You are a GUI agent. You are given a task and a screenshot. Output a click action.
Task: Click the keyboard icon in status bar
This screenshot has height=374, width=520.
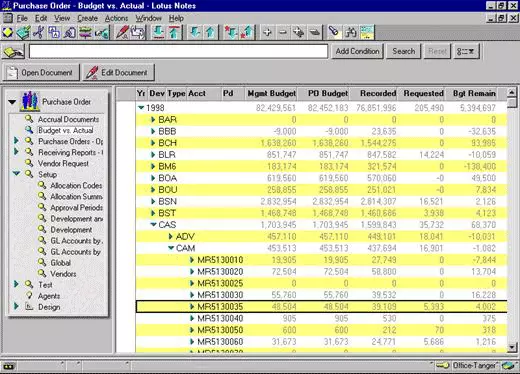9,367
